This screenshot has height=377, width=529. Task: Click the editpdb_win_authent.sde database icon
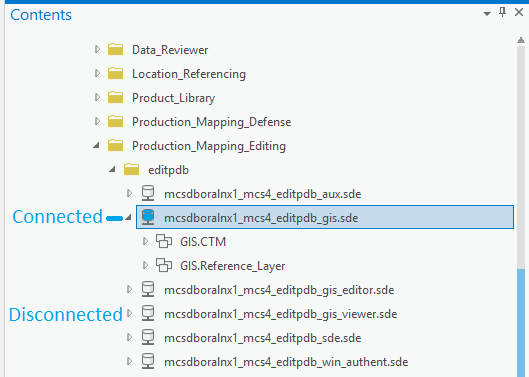[148, 361]
